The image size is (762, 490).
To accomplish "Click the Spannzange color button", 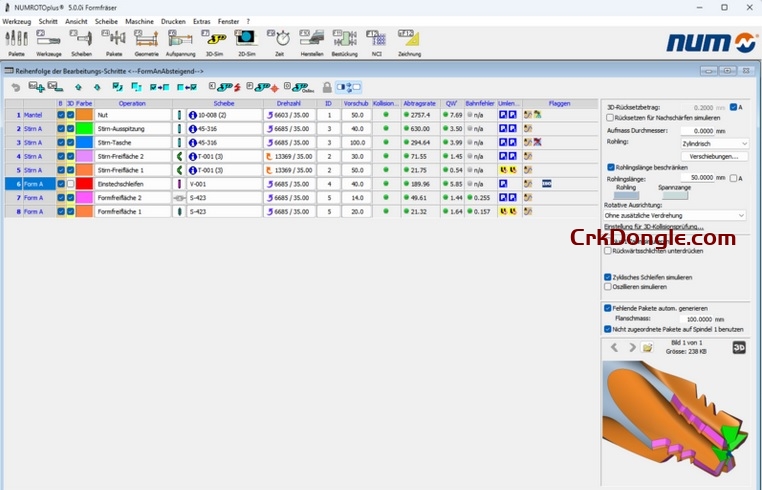I will click(675, 195).
